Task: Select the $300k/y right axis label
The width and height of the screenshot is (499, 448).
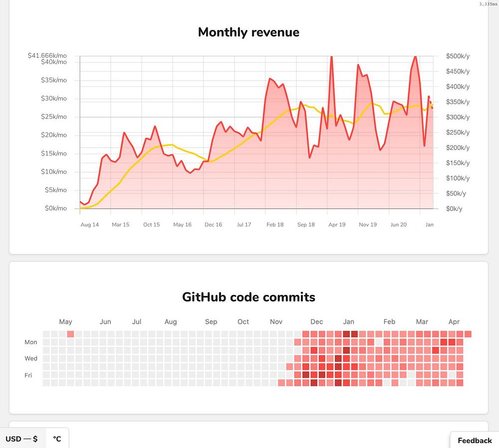Action: pyautogui.click(x=458, y=117)
